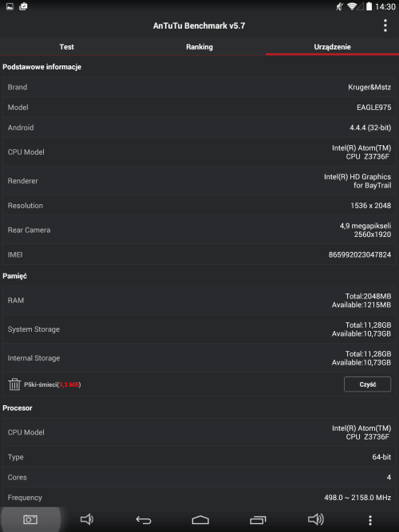This screenshot has height=532, width=399.
Task: Tap the home navigation icon
Action: (200, 520)
